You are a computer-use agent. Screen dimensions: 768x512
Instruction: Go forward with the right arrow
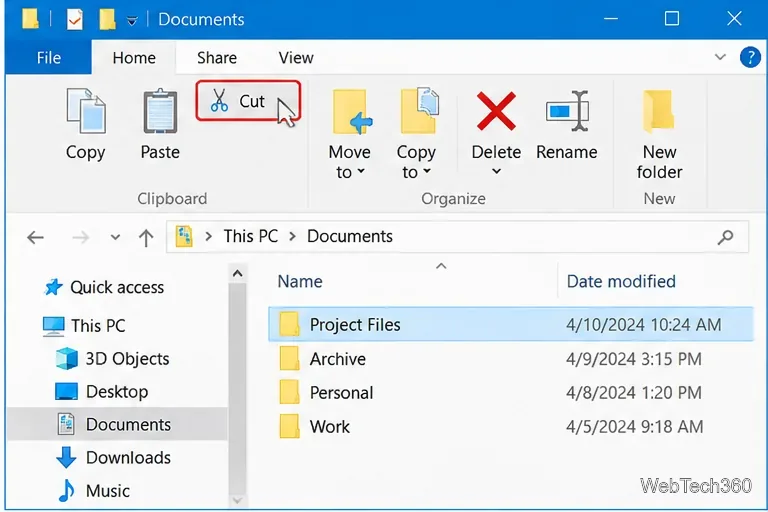80,238
